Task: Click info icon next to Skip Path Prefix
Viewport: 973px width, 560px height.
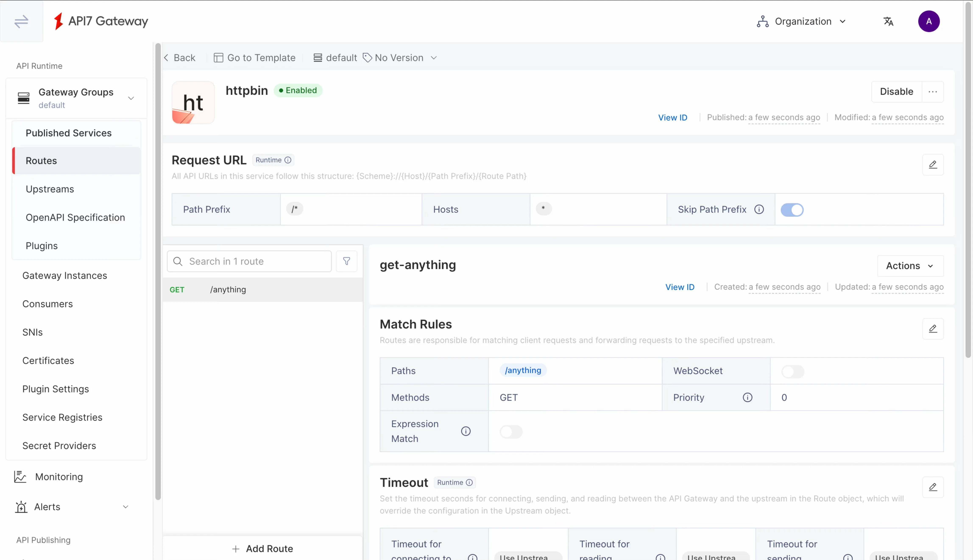Action: tap(759, 210)
